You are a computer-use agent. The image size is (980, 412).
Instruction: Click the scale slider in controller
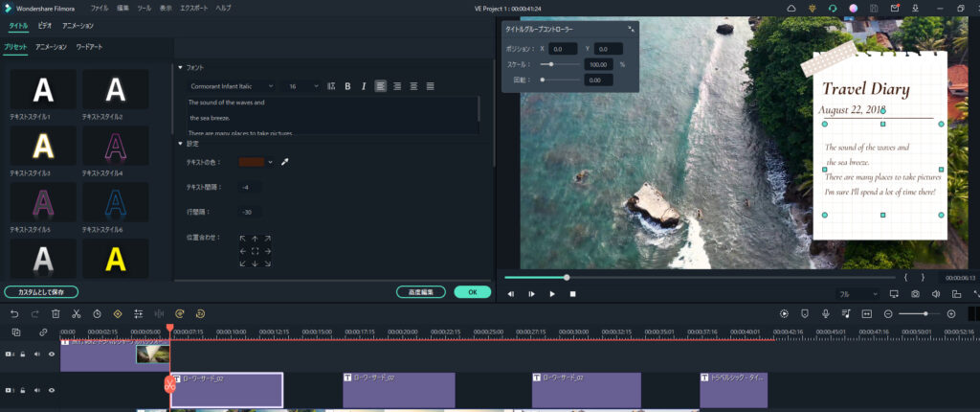[x=558, y=64]
